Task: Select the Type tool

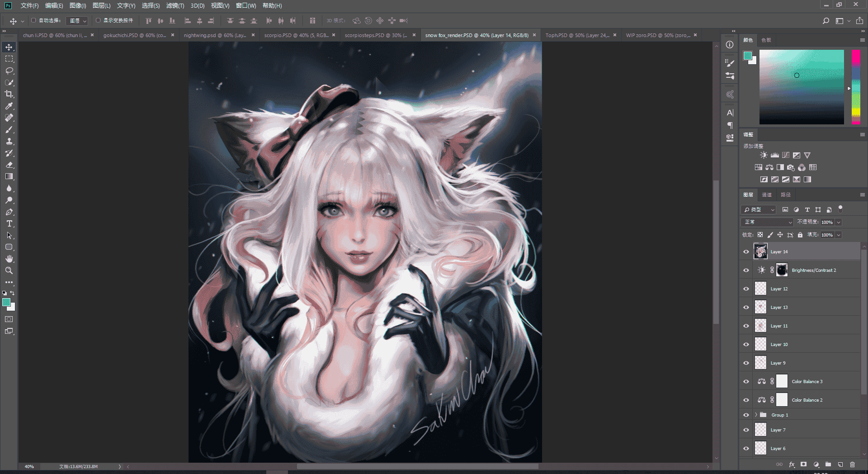Action: click(x=9, y=223)
